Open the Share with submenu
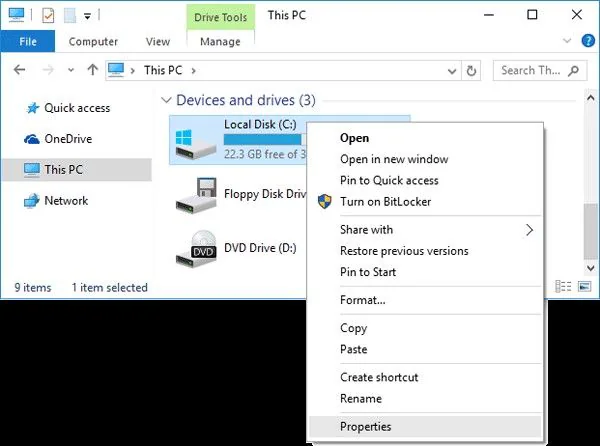Screen dimensions: 600x446 426,230
